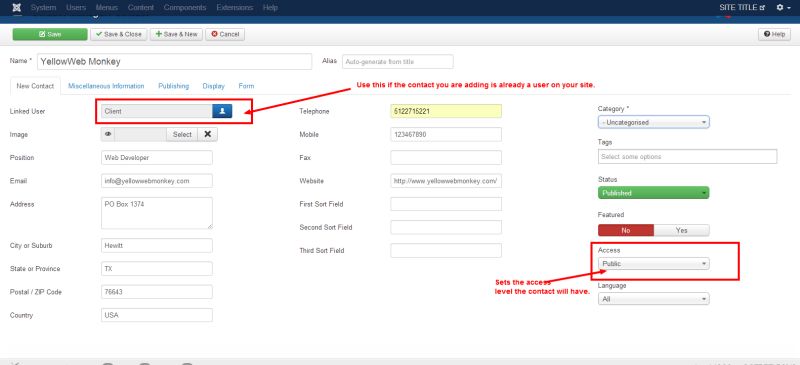Click the Second Sort Field input
Image resolution: width=800 pixels, height=365 pixels.
tap(446, 227)
